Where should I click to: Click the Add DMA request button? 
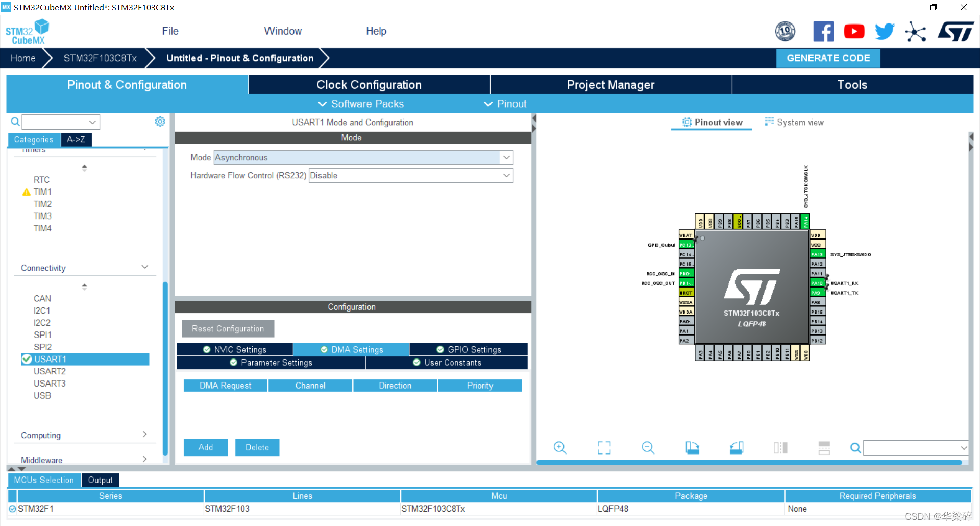click(206, 447)
